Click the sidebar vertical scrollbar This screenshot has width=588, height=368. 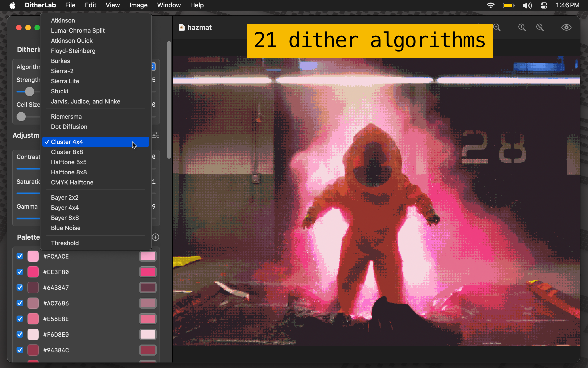[169, 100]
